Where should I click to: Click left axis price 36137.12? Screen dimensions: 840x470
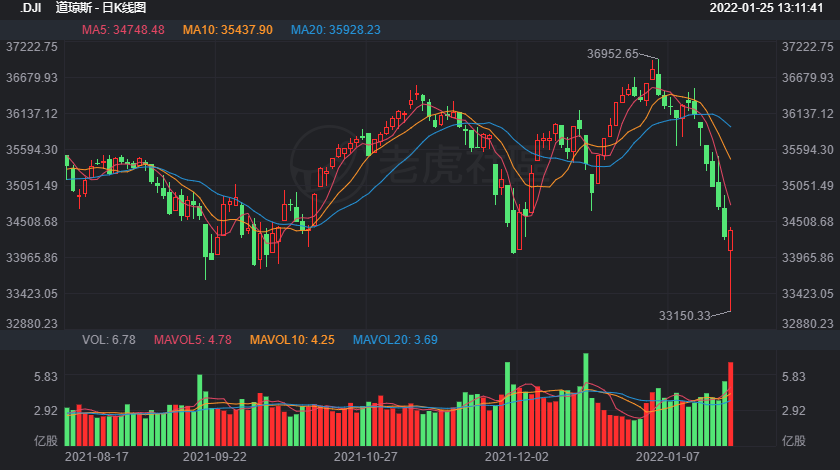click(32, 114)
